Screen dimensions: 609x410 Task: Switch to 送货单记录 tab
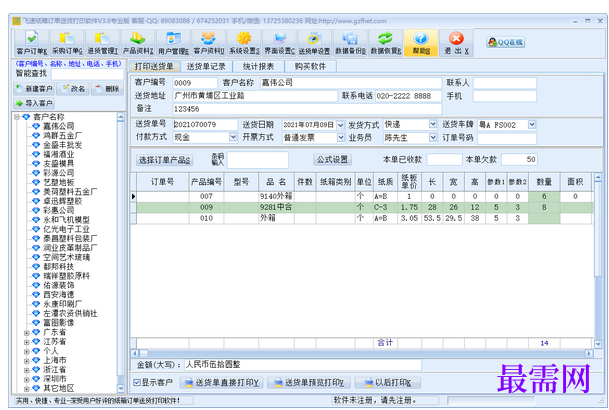coord(206,66)
